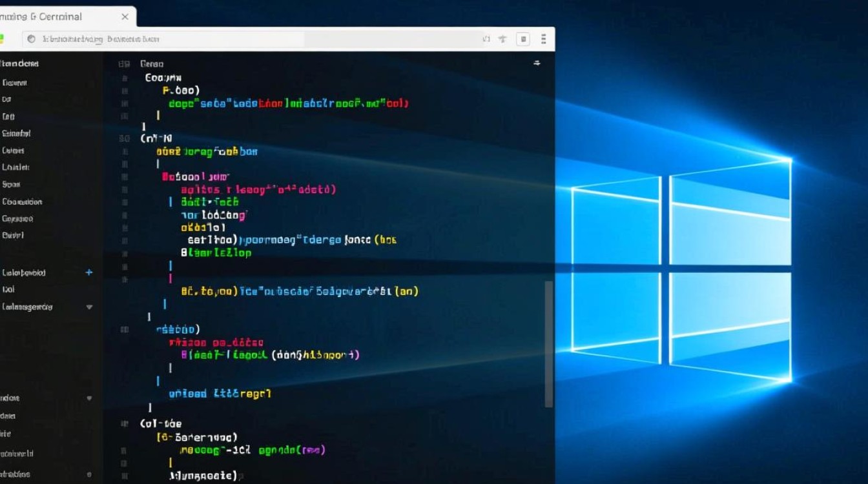This screenshot has height=484, width=868.
Task: Click the square extension icon beside the star
Action: pos(524,39)
